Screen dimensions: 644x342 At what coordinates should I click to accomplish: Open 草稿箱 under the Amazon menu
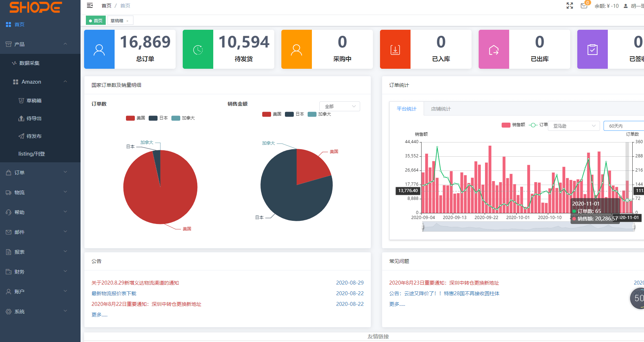34,101
